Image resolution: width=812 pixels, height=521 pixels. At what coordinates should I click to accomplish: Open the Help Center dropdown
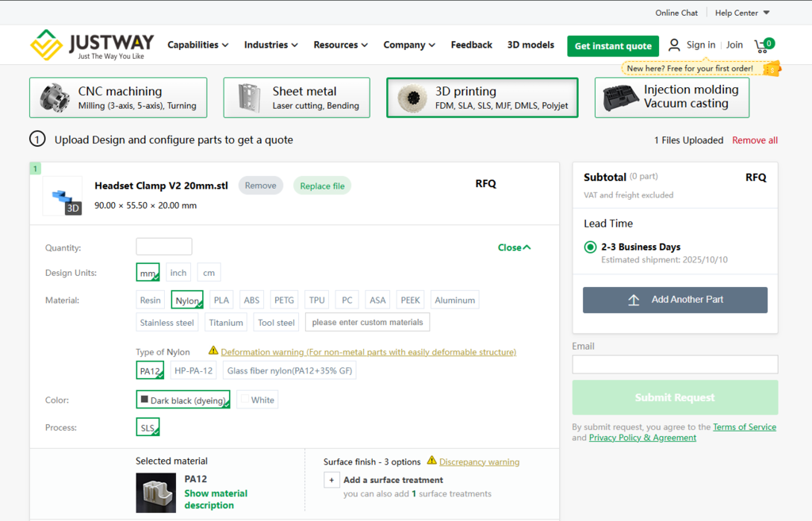click(742, 13)
